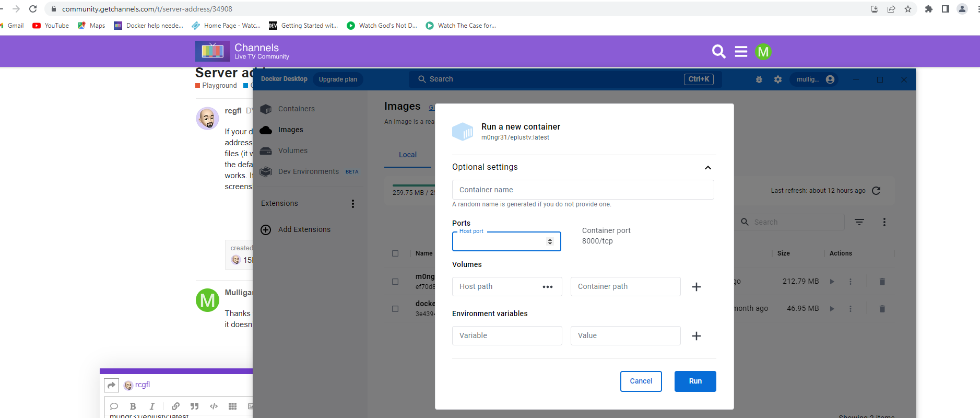Click the Host port stepper arrows
Screen dimensions: 980x418
click(550, 241)
